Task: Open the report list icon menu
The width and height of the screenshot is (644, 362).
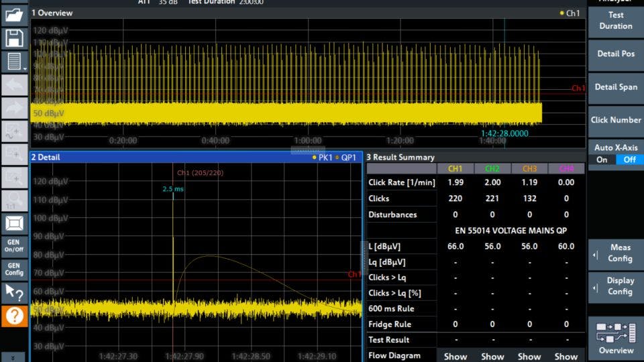Action: coord(14,62)
